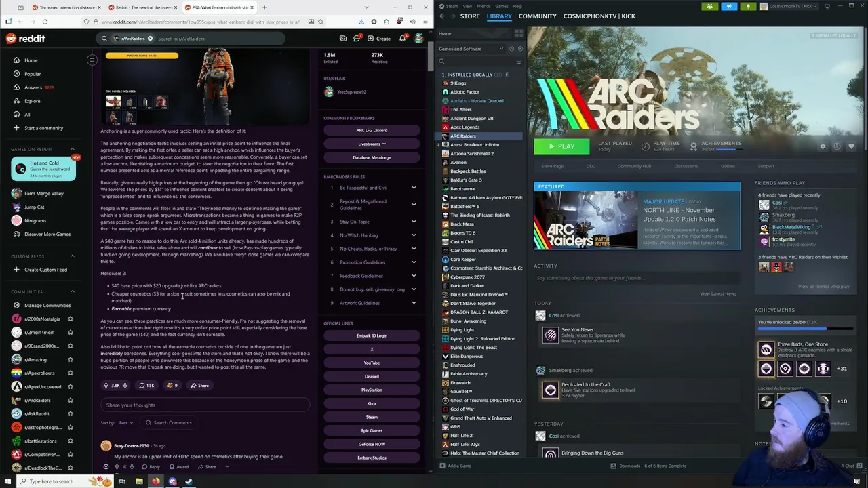The height and width of the screenshot is (488, 868).
Task: Click the Reddit advertise icon left of chat
Action: pyautogui.click(x=343, y=39)
